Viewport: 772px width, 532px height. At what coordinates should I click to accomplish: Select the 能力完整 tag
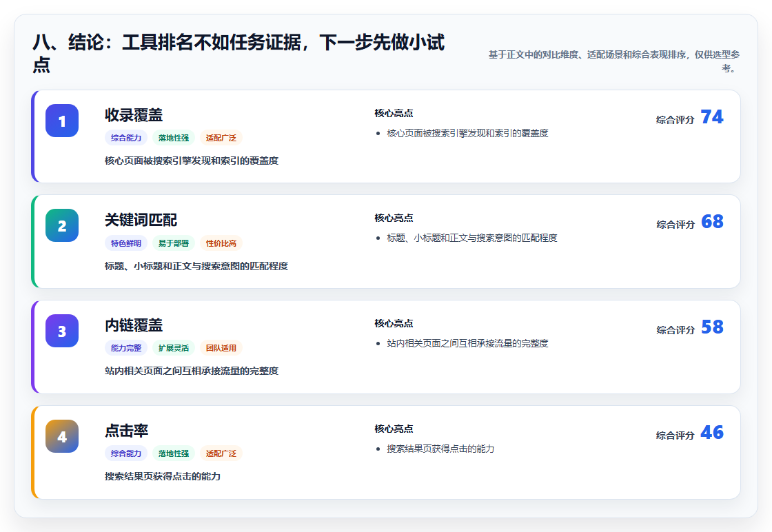pos(126,348)
